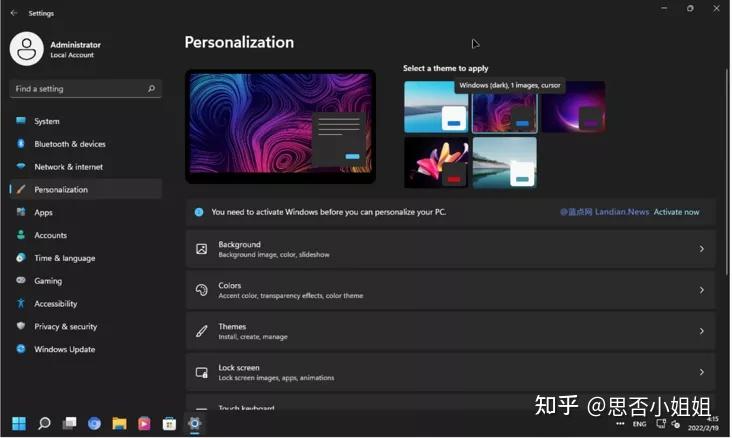
Task: Click the Background picture icon
Action: tap(202, 249)
